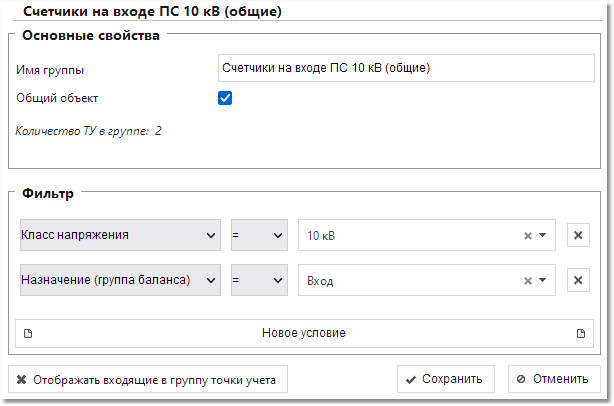Remove the Класс напряжения filter row
614x406 pixels.
point(578,235)
